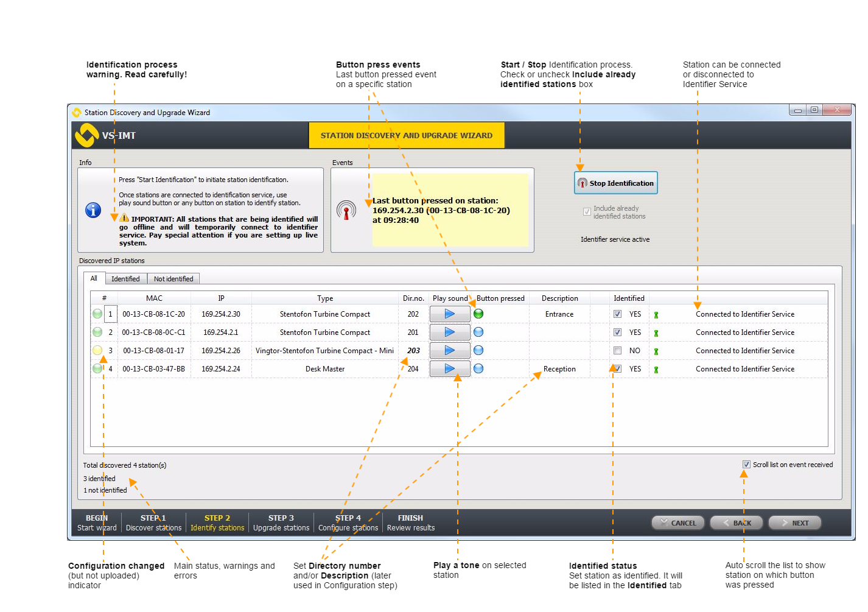Open the Identified tab

click(x=125, y=279)
